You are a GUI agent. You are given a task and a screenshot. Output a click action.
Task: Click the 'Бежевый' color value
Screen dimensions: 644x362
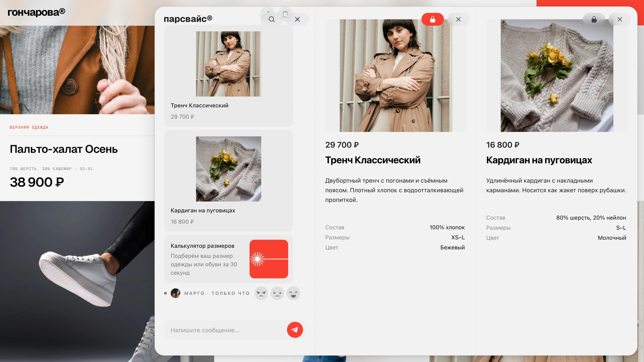[x=452, y=247]
